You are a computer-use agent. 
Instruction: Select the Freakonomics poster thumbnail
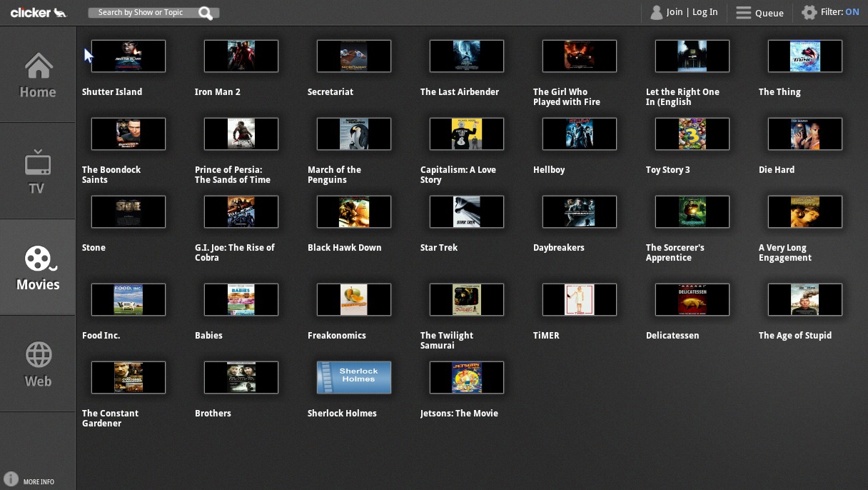pyautogui.click(x=354, y=299)
